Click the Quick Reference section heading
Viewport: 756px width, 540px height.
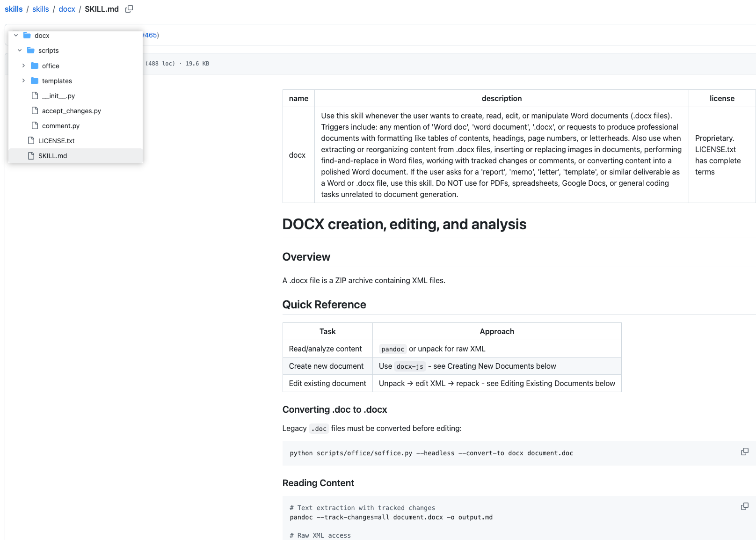(x=324, y=305)
